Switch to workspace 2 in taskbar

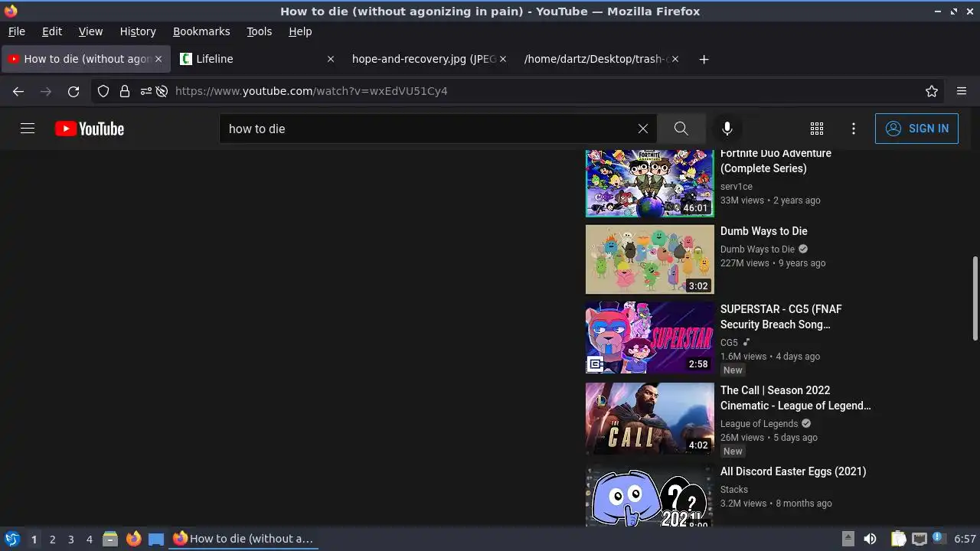[52, 539]
